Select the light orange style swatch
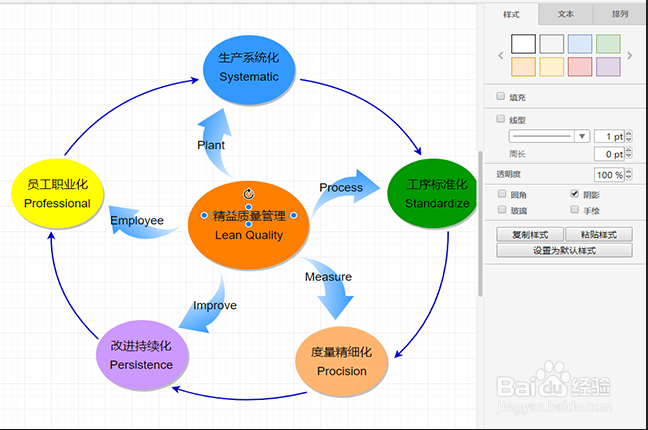The image size is (648, 430). [523, 67]
